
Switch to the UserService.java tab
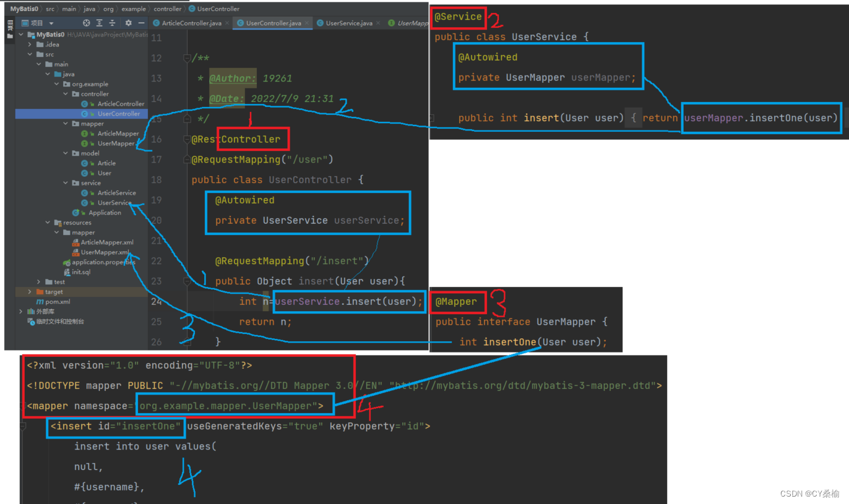(x=349, y=23)
